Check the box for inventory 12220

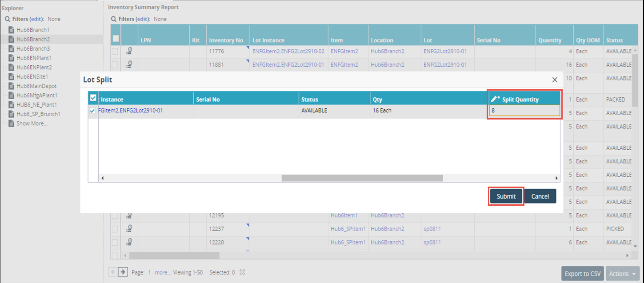(115, 242)
